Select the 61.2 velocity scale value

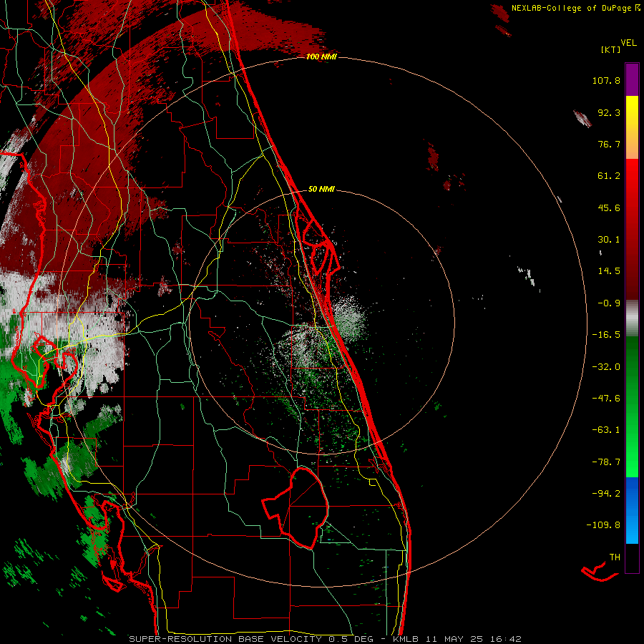pyautogui.click(x=609, y=176)
